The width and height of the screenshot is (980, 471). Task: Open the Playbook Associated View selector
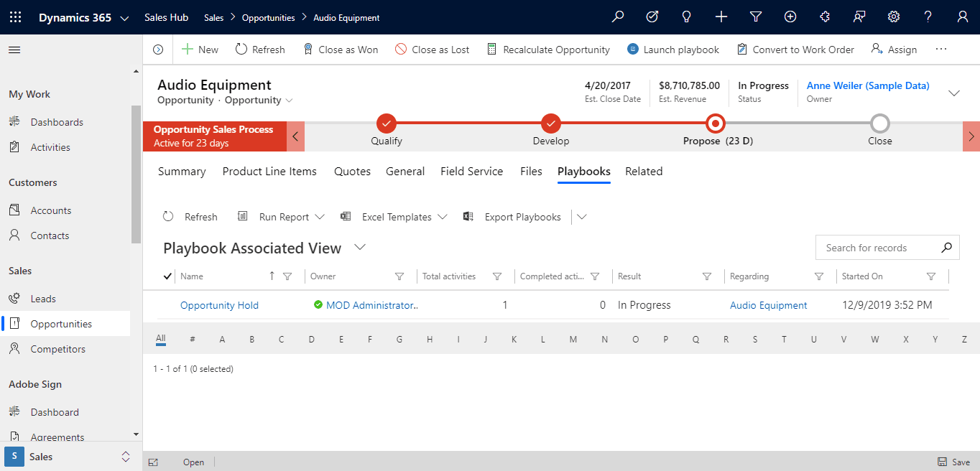pos(360,248)
